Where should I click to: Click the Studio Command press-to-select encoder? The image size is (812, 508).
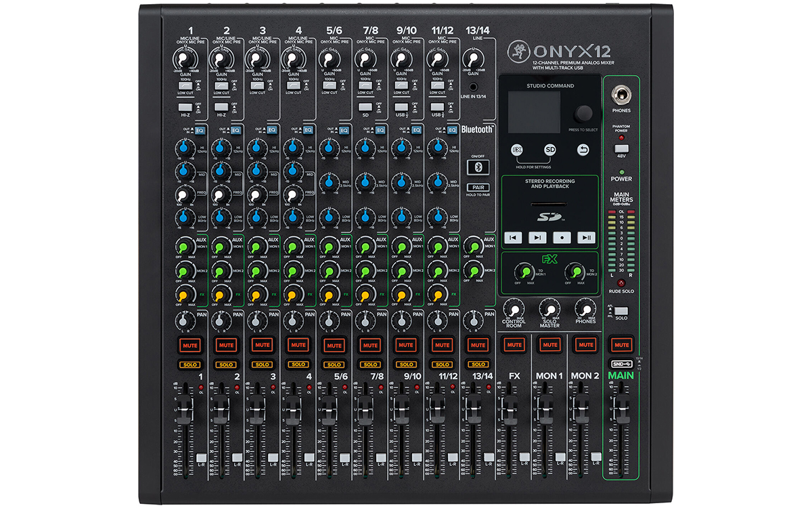[x=583, y=113]
